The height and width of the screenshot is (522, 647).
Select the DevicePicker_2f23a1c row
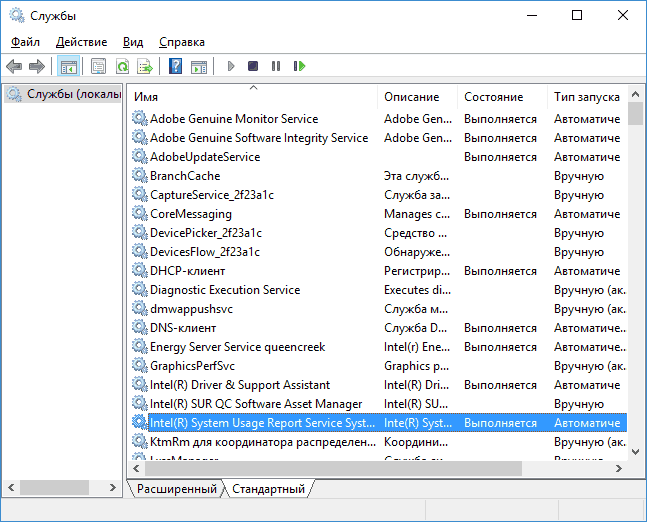click(378, 232)
